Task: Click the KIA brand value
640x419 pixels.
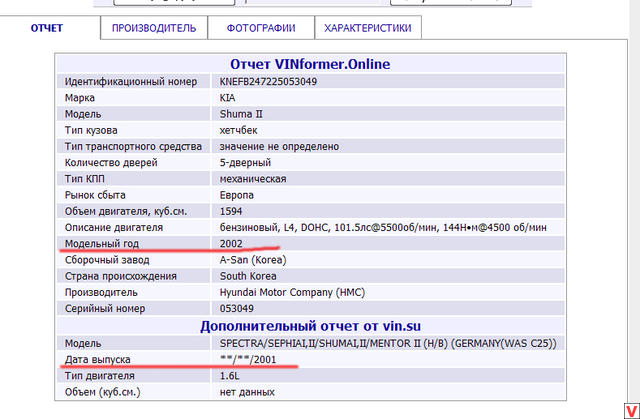Action: (x=227, y=98)
